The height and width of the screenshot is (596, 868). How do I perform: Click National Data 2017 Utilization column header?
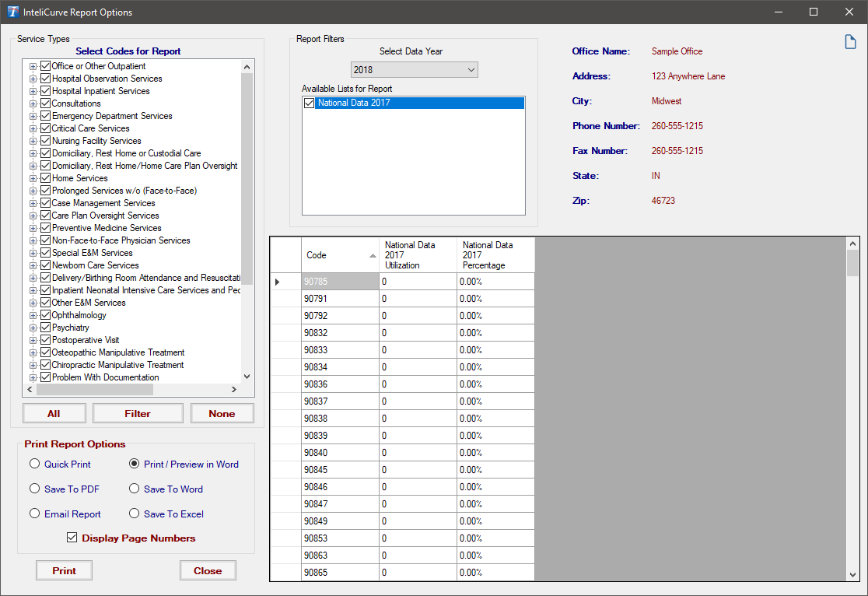click(x=418, y=255)
